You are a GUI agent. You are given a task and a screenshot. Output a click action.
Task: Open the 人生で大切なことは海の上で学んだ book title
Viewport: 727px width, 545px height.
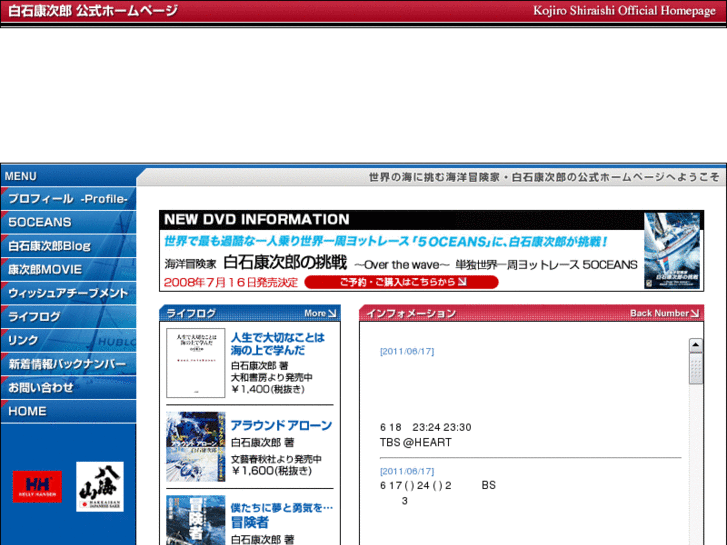coord(278,344)
